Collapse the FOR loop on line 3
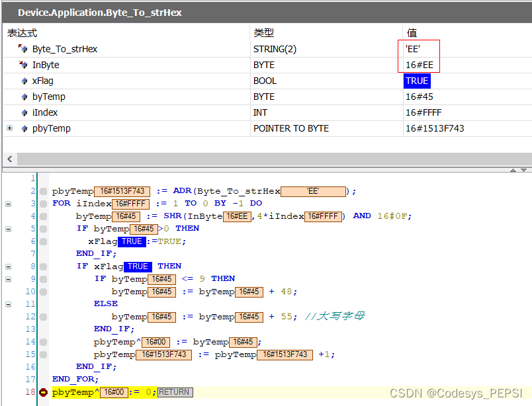This screenshot has width=532, height=406. 9,204
